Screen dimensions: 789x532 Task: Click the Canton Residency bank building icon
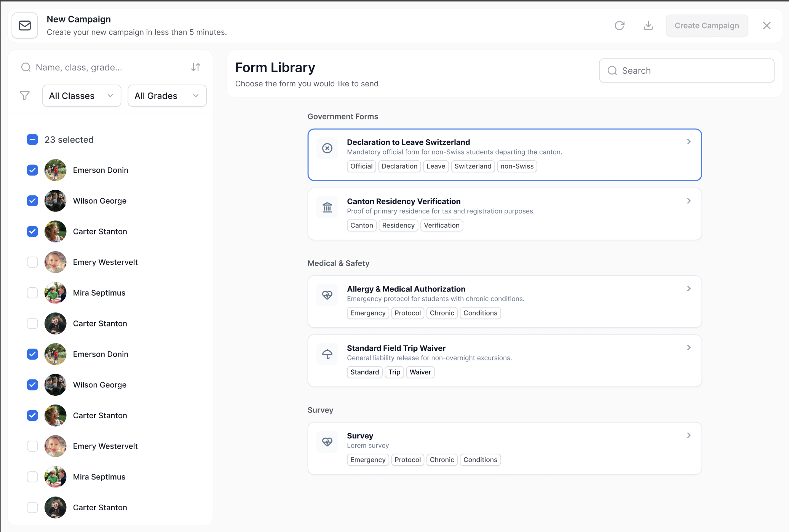tap(327, 207)
